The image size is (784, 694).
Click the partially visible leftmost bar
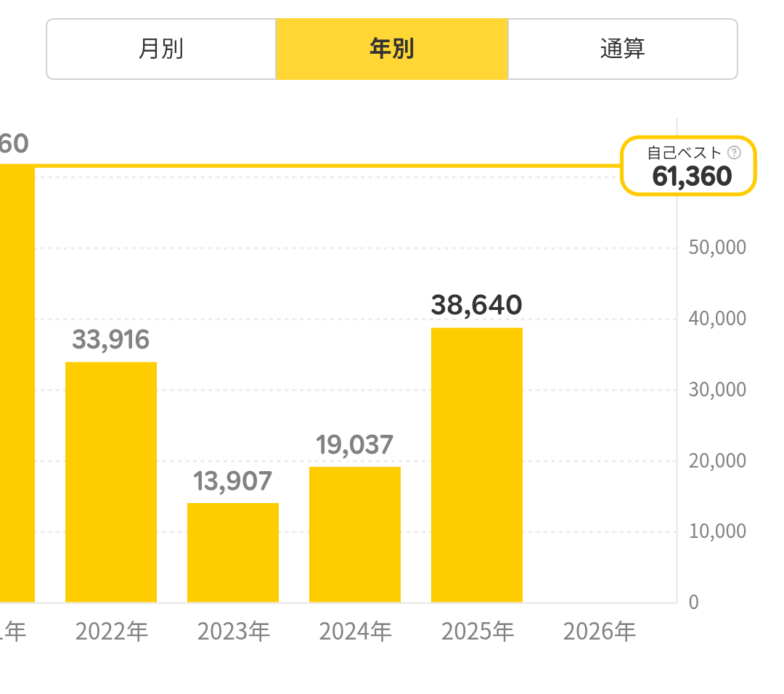pos(17,383)
